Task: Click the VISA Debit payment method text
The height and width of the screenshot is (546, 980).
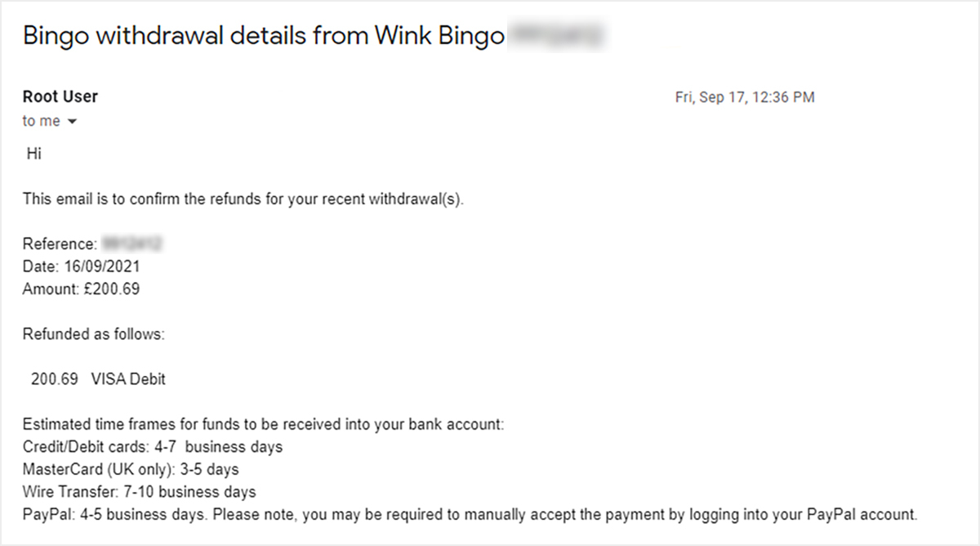Action: click(128, 379)
